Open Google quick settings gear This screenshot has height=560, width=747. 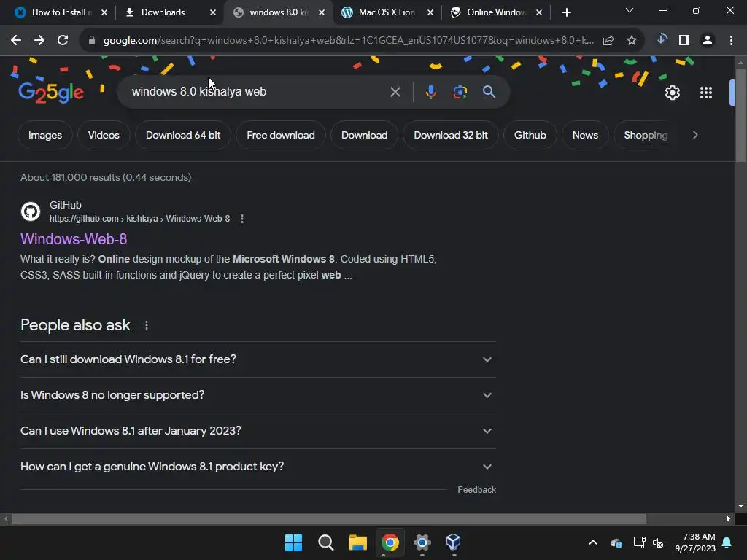(672, 93)
